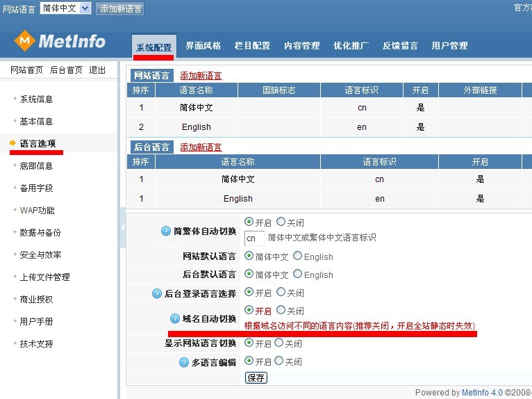532x399 pixels.
Task: Open 技术支持 in the sidebar
Action: [x=36, y=343]
